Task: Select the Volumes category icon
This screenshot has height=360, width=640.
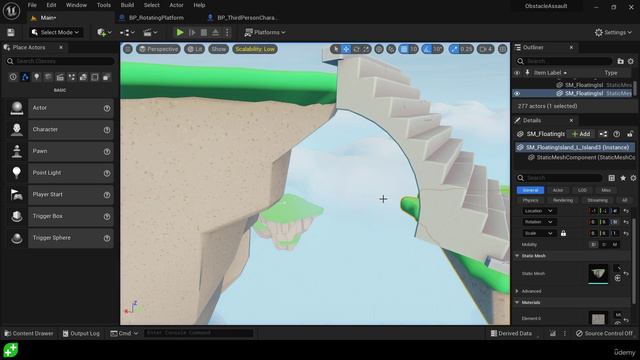Action: [x=95, y=77]
